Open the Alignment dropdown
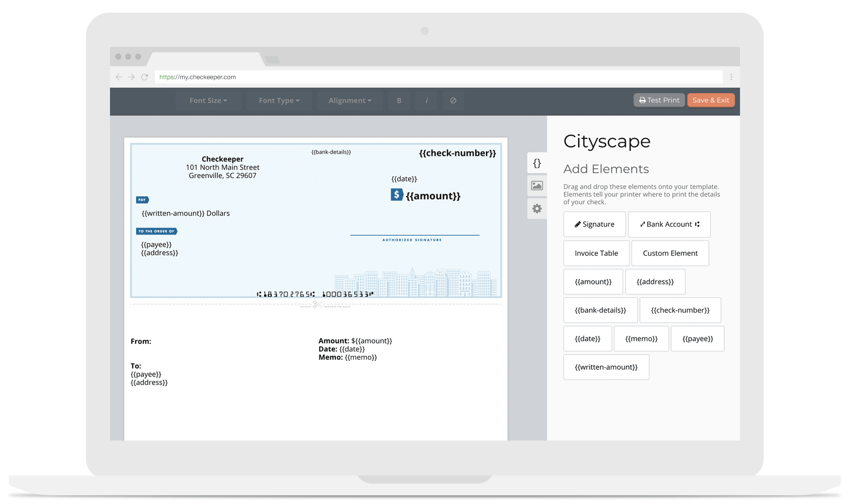850x504 pixels. [x=350, y=100]
